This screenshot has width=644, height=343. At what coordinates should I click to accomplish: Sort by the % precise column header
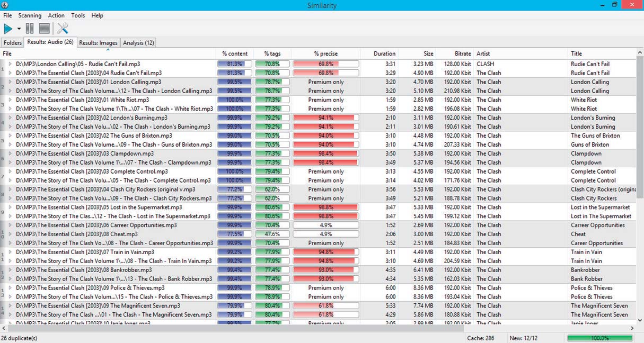coord(325,53)
